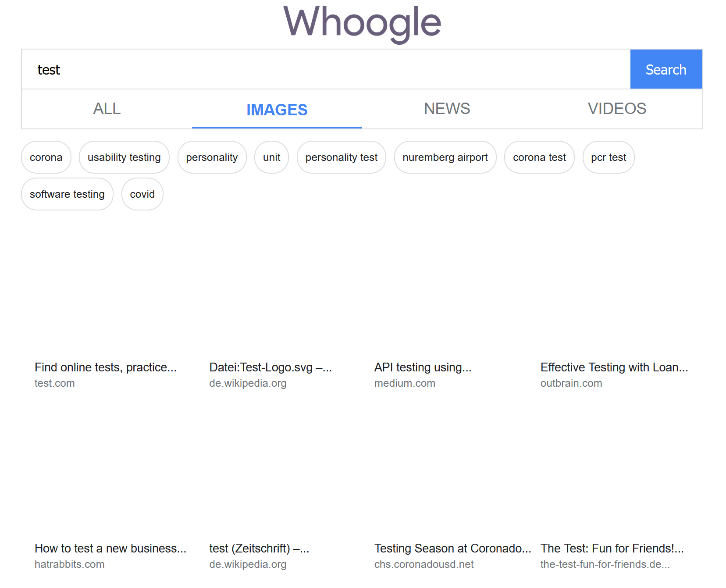Switch to the ALL tab
The image size is (726, 588).
[107, 109]
